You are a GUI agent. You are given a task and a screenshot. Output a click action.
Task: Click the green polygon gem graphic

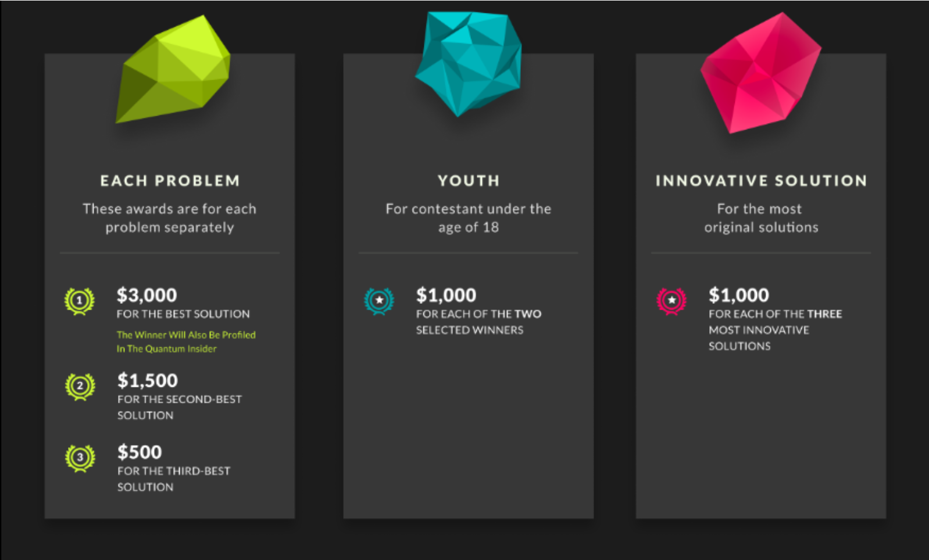173,69
